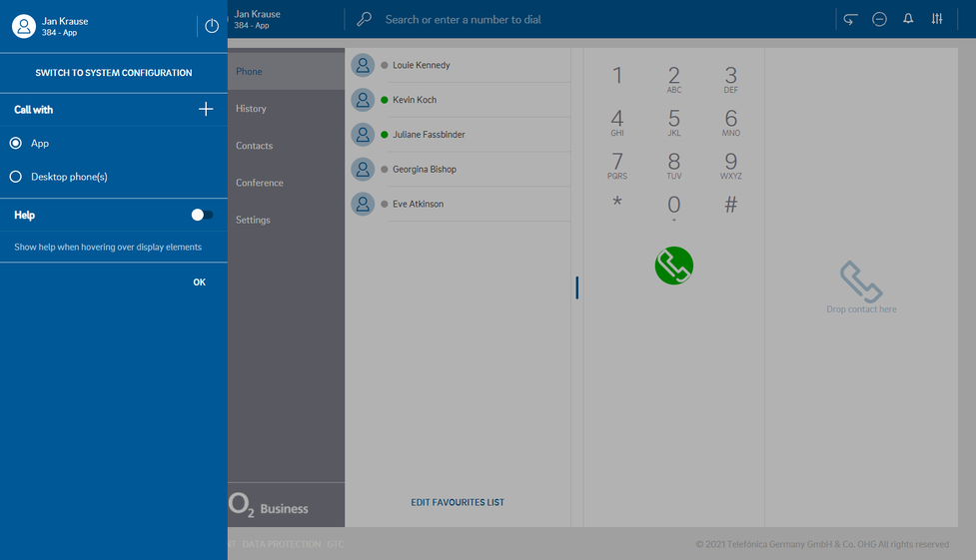Viewport: 976px width, 560px height.
Task: Click Juliane Fassbinder's avatar icon
Action: tap(363, 135)
